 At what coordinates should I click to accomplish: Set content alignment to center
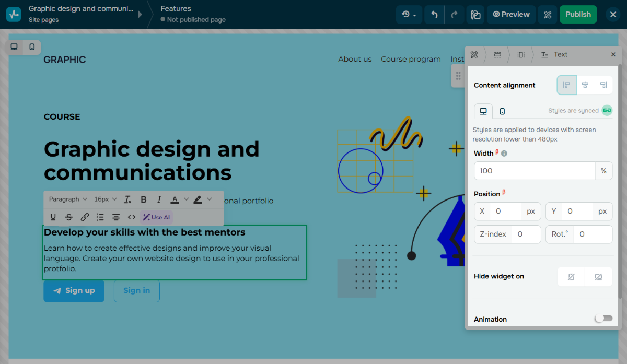585,85
